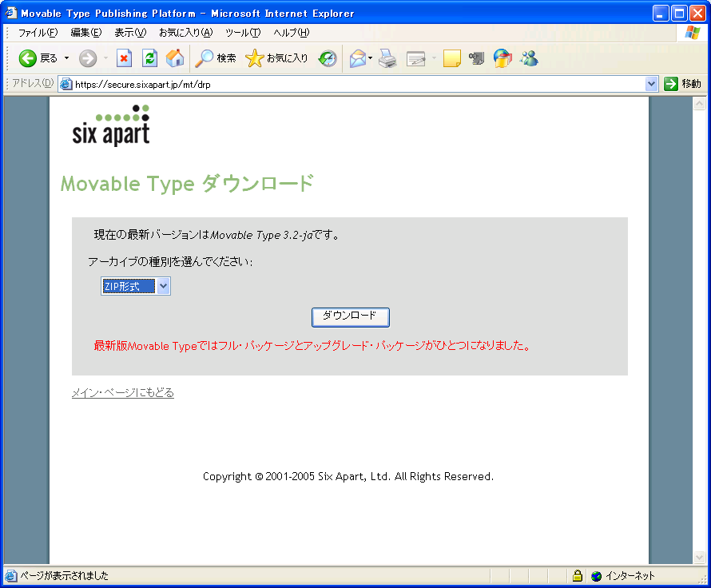Follow the メイン・ページにもどる link
Image resolution: width=711 pixels, height=588 pixels.
(x=123, y=392)
